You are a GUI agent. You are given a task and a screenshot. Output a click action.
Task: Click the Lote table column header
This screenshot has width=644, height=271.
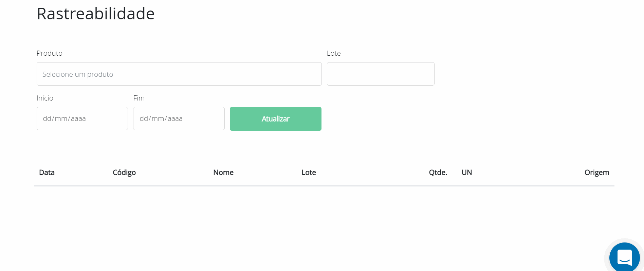click(309, 173)
